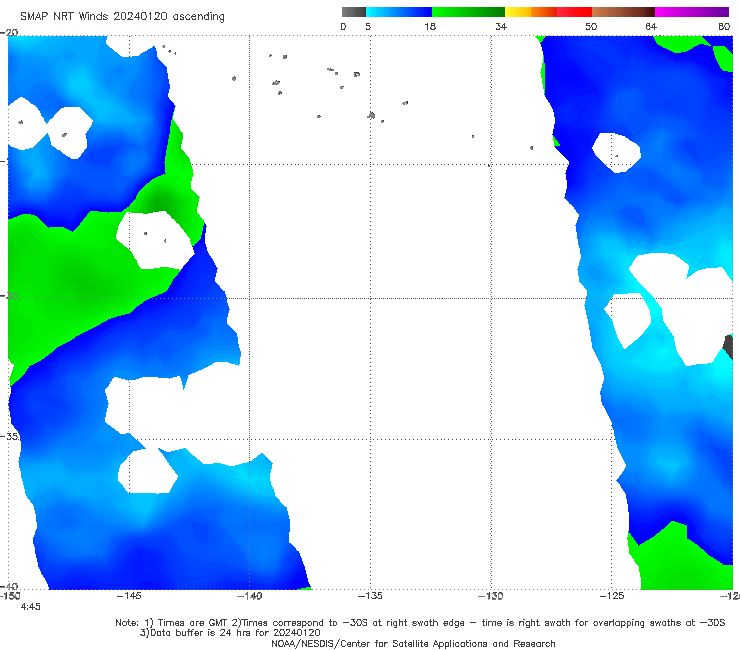The height and width of the screenshot is (650, 740).
Task: Click the gray segment of the color bar
Action: click(353, 12)
